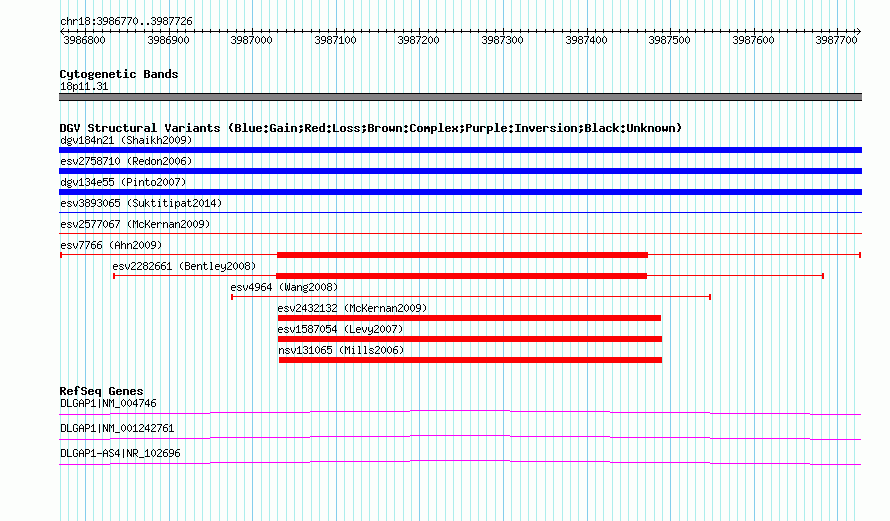Click the esv2577067 (McKernan2009) label

[x=135, y=224]
